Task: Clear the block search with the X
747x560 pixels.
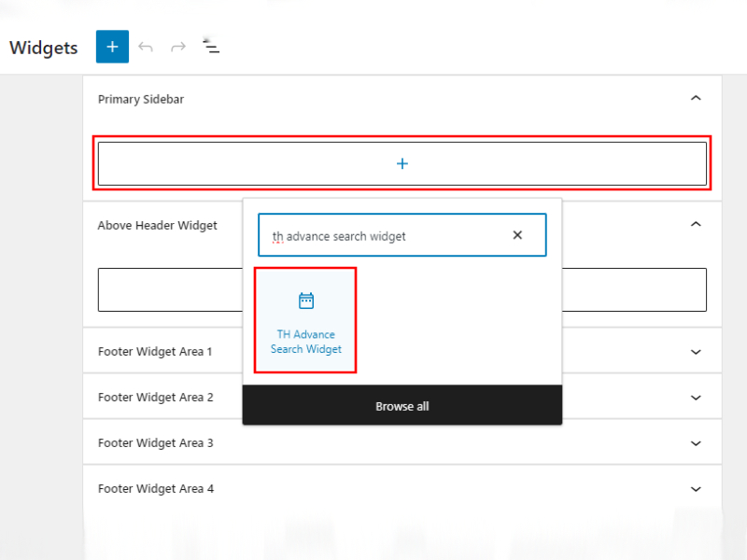Action: 517,235
